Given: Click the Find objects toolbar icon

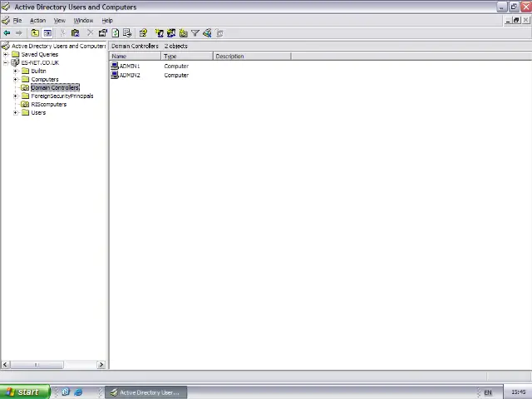Looking at the screenshot, I should point(207,33).
